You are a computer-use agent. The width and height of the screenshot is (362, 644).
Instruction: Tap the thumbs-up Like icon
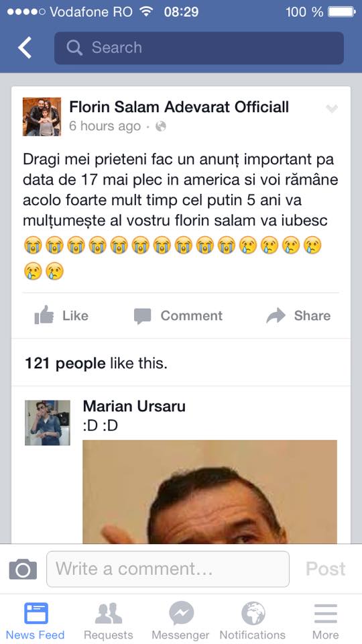click(x=44, y=315)
